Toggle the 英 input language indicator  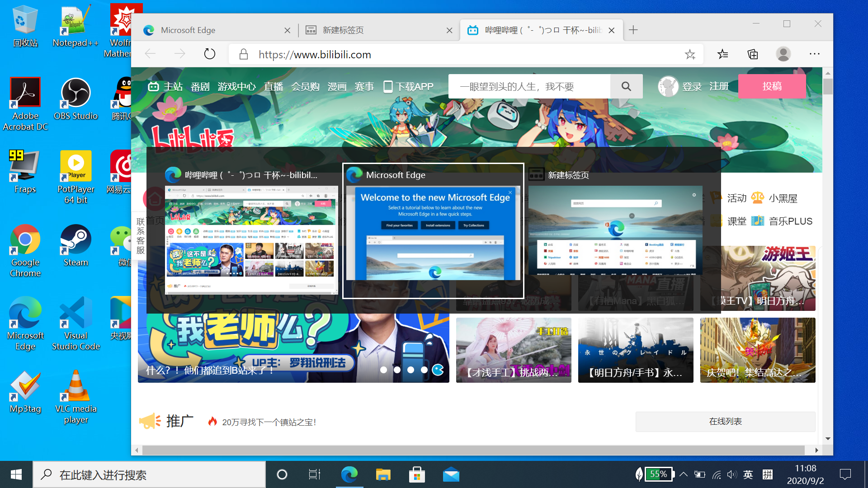[748, 474]
